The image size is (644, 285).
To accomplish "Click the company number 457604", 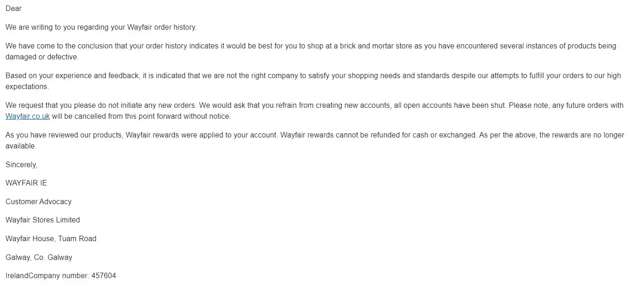I will click(104, 276).
